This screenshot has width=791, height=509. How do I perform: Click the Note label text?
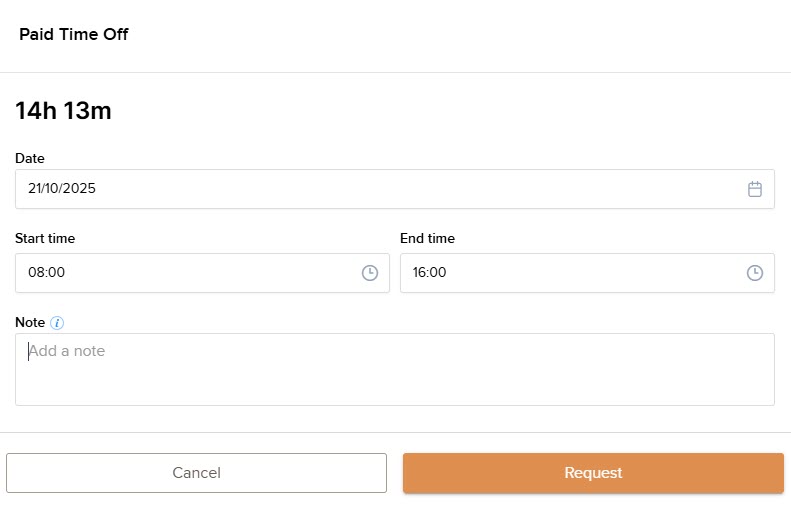[30, 323]
